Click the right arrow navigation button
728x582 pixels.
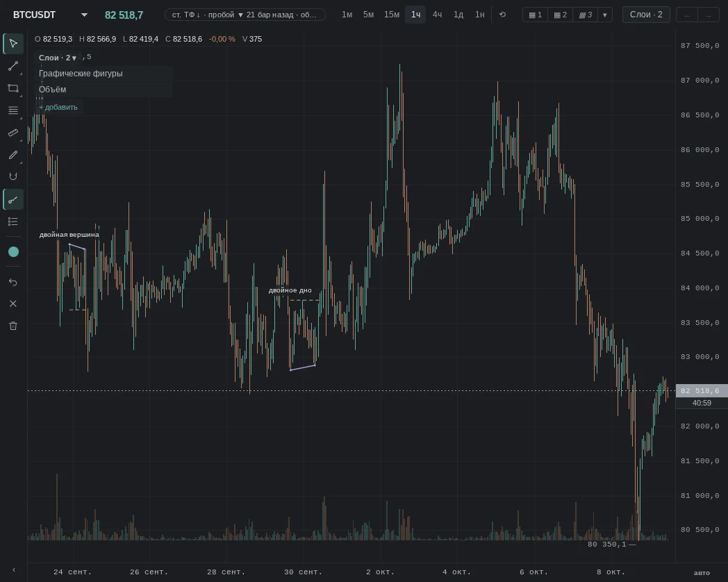point(708,15)
